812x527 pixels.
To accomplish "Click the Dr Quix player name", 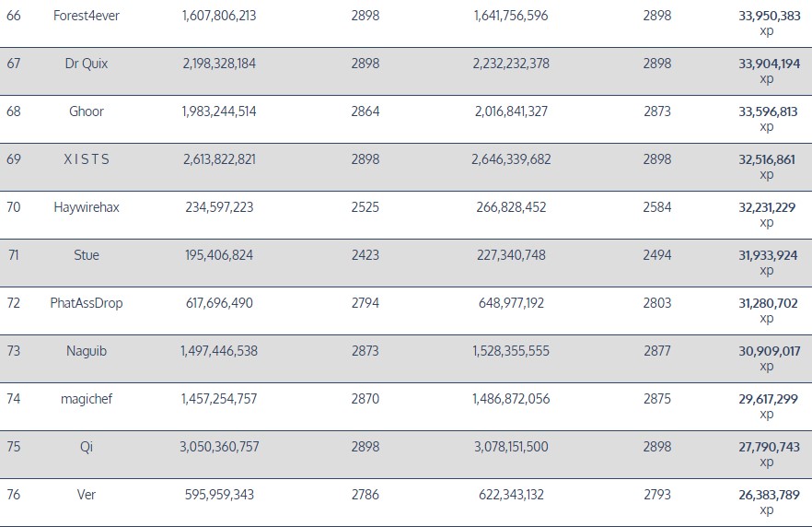I will [87, 64].
